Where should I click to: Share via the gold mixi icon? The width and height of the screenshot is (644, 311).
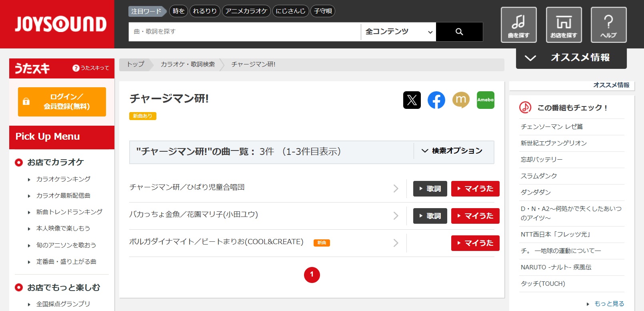[461, 100]
